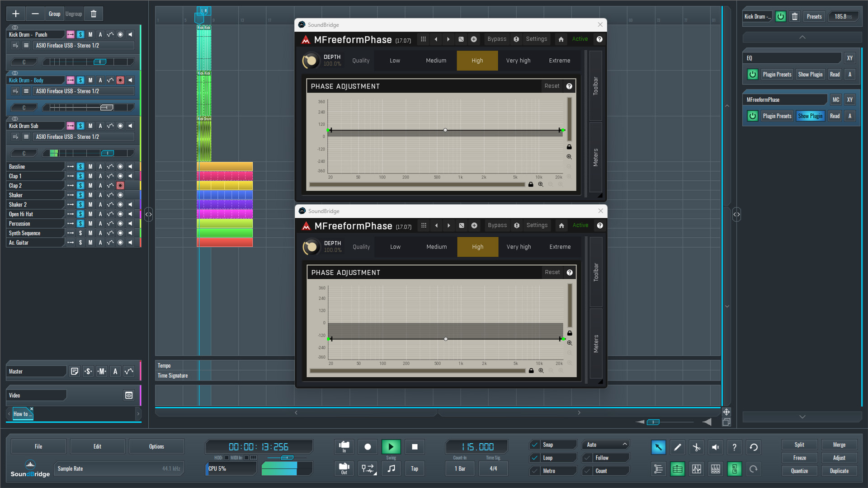Toggle Snap checkbox
The width and height of the screenshot is (868, 488).
coord(535,445)
